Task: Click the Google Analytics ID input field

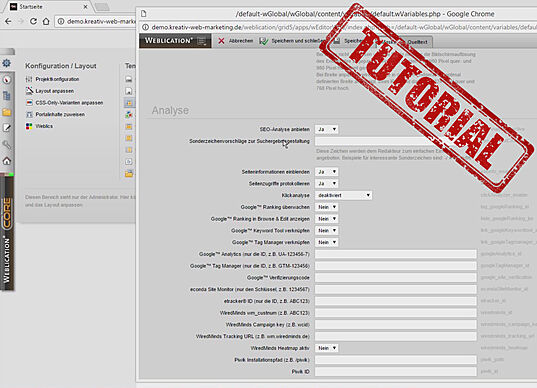Action: pyautogui.click(x=396, y=254)
